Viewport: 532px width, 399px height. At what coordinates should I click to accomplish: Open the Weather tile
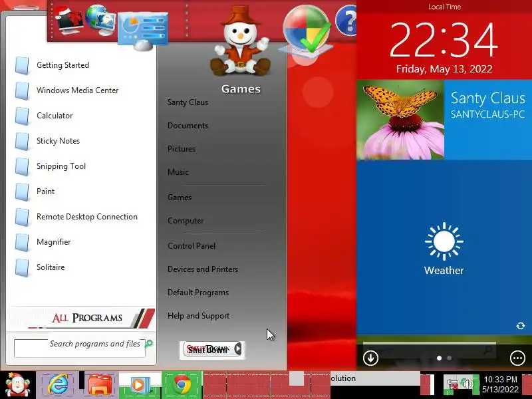tap(444, 247)
